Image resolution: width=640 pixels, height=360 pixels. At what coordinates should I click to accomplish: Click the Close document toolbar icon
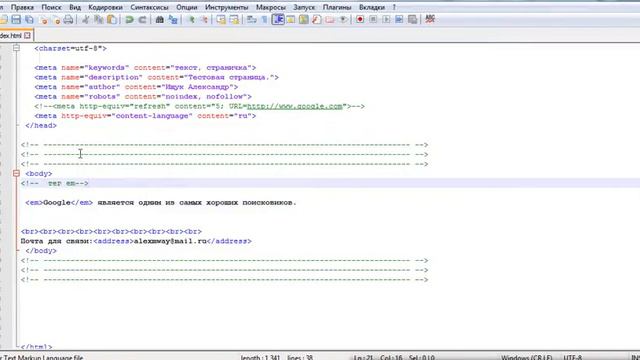(43, 19)
